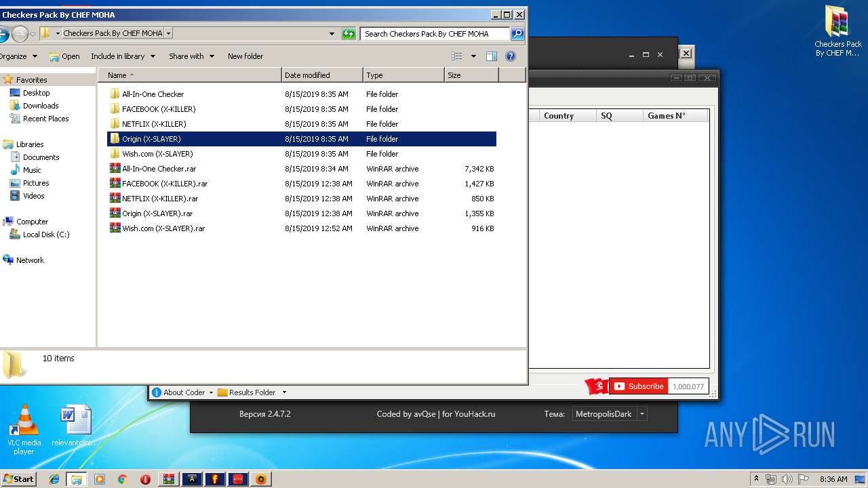Show hidden system tray icons
This screenshot has height=488, width=868.
(756, 479)
